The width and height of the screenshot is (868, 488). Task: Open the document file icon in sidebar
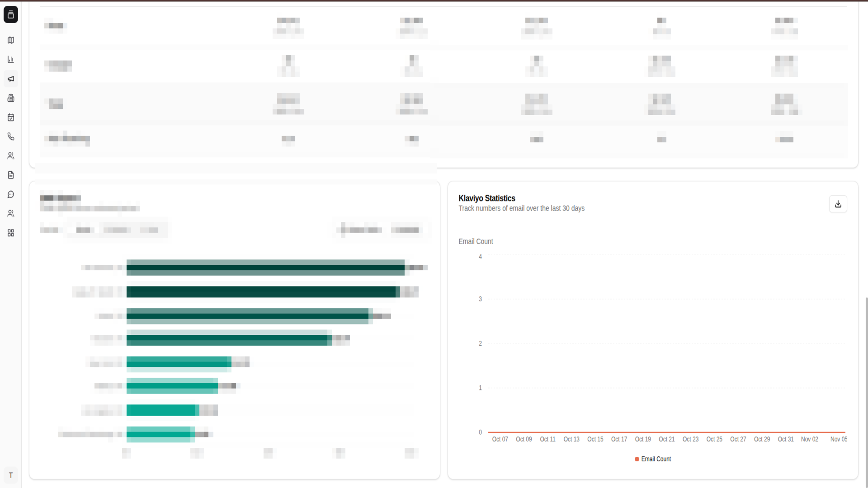pos(11,175)
